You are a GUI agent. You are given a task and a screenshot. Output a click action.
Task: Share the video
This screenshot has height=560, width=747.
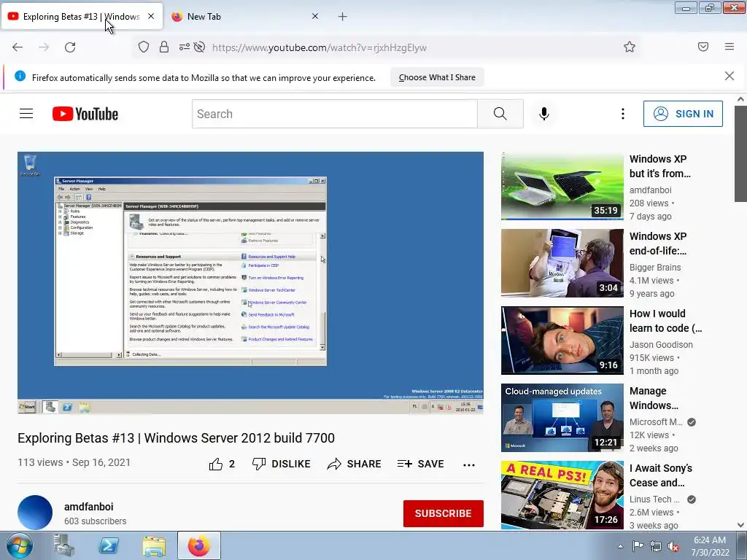pos(354,464)
